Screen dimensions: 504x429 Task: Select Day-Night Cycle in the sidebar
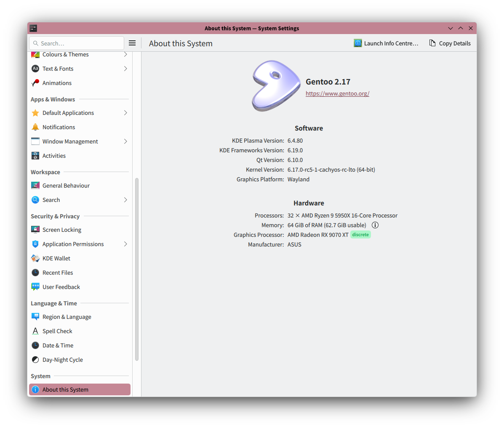[x=80, y=360]
